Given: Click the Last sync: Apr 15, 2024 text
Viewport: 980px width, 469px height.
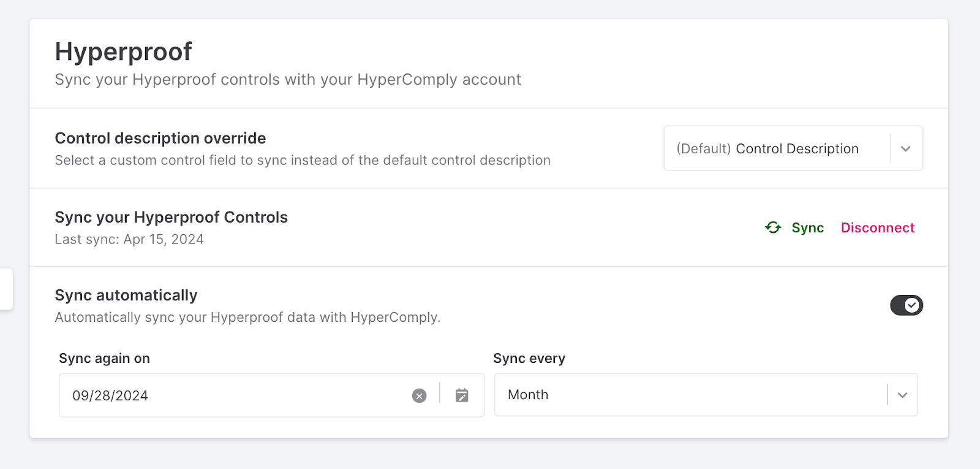Looking at the screenshot, I should [129, 239].
